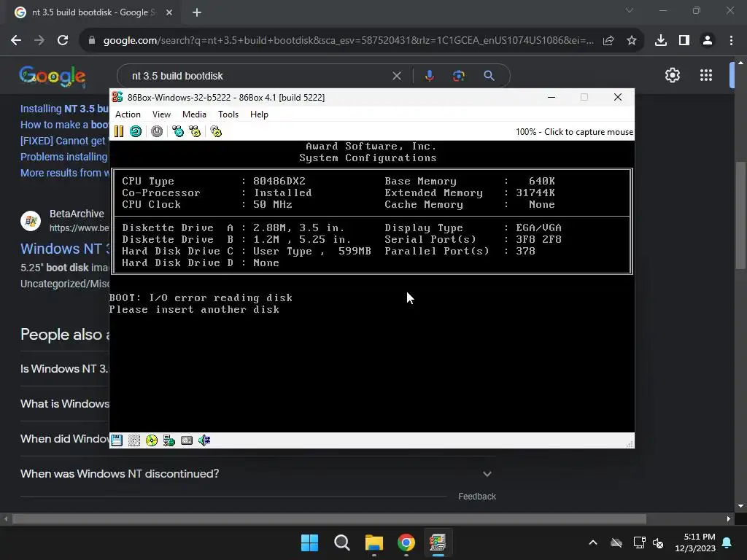The image size is (747, 560).
Task: Click the network status icon in 86Box
Action: pyautogui.click(x=169, y=440)
